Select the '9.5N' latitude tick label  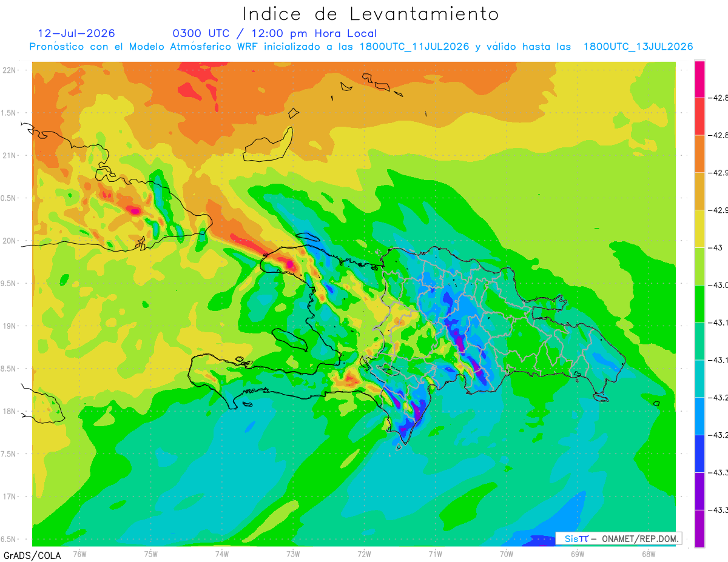click(x=9, y=283)
